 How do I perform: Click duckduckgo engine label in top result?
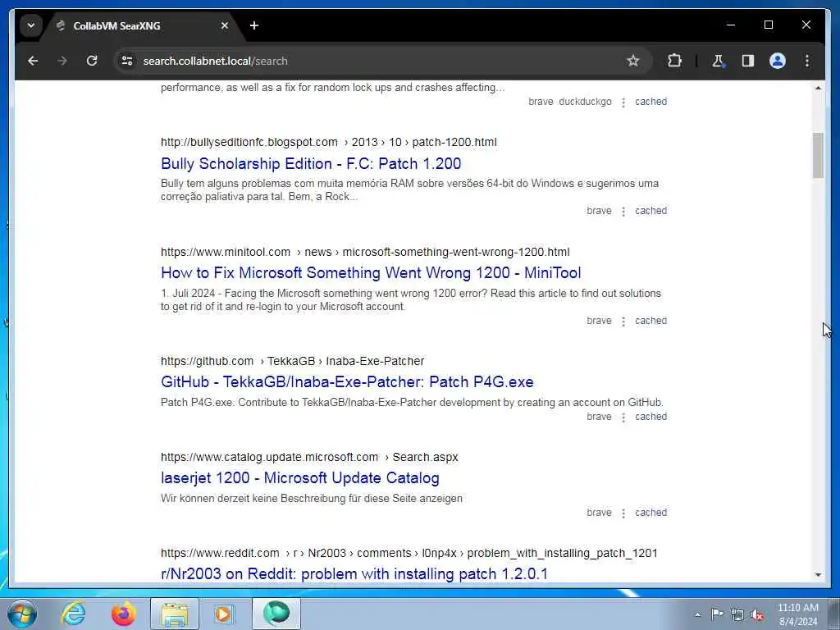[585, 101]
